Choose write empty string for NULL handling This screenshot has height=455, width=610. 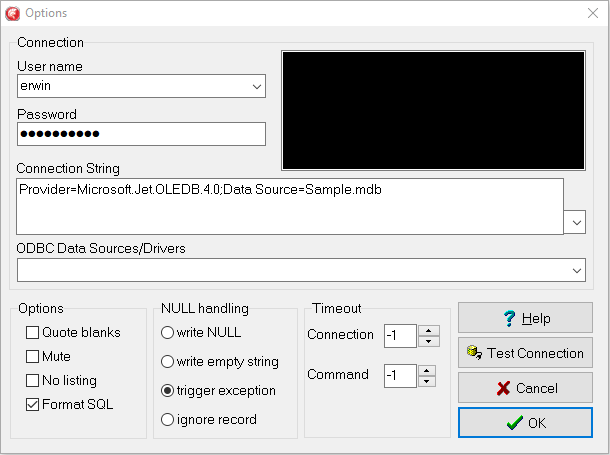click(167, 361)
